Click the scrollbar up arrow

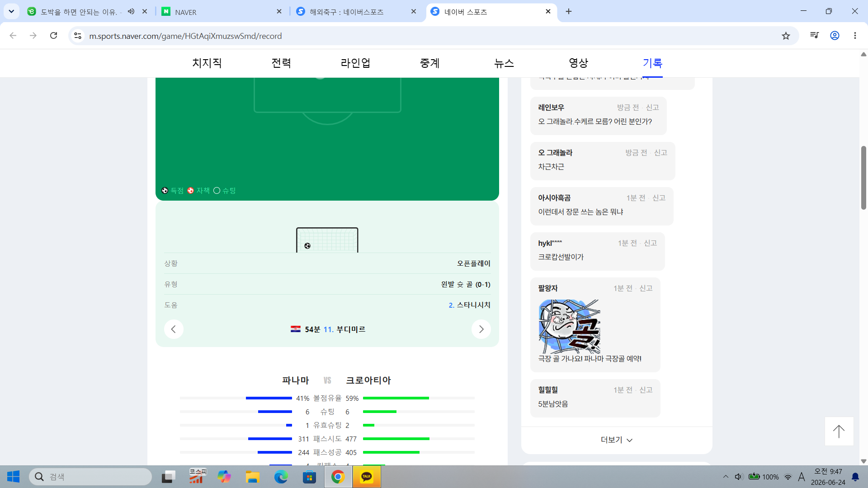(863, 54)
